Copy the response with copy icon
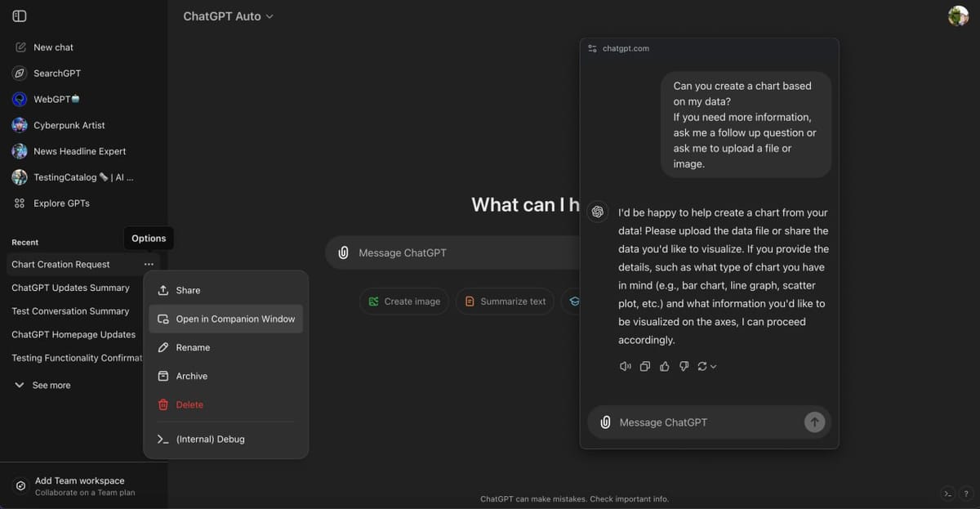 (x=645, y=366)
